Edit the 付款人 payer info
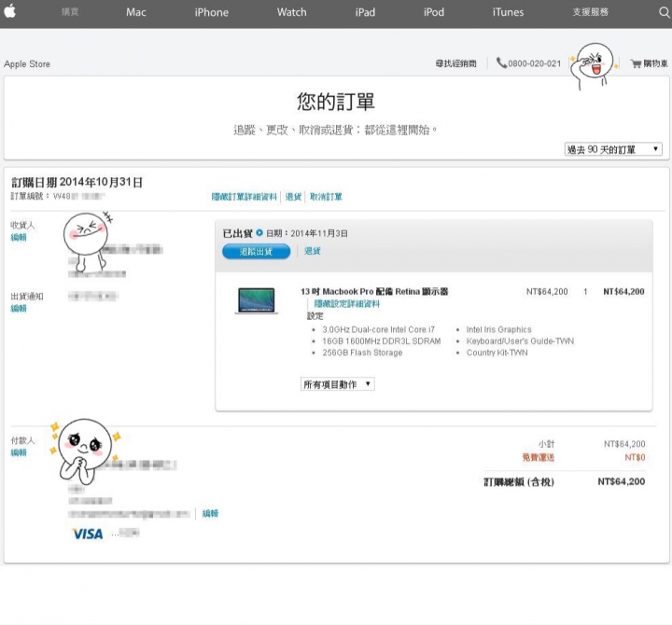The height and width of the screenshot is (625, 672). click(x=19, y=452)
